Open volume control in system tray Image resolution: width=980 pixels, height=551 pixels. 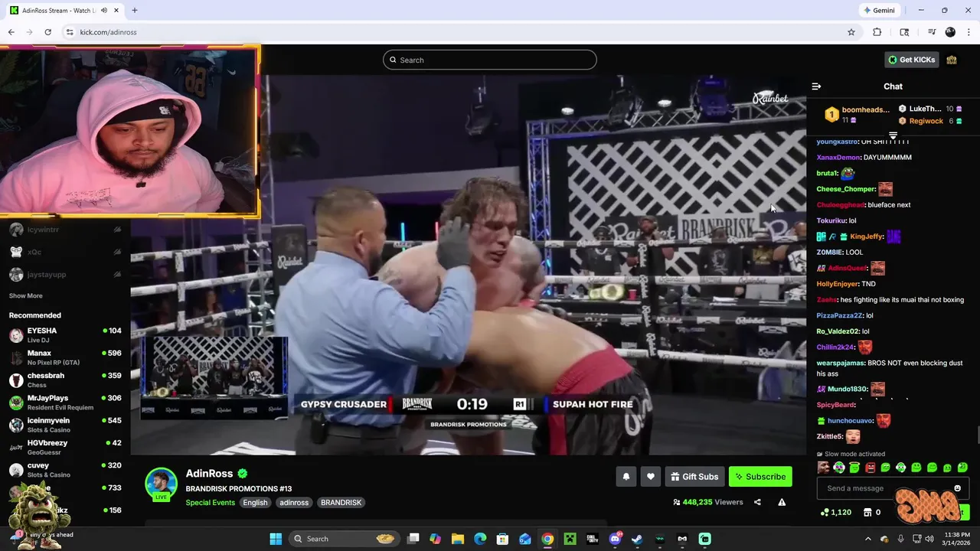(x=929, y=539)
